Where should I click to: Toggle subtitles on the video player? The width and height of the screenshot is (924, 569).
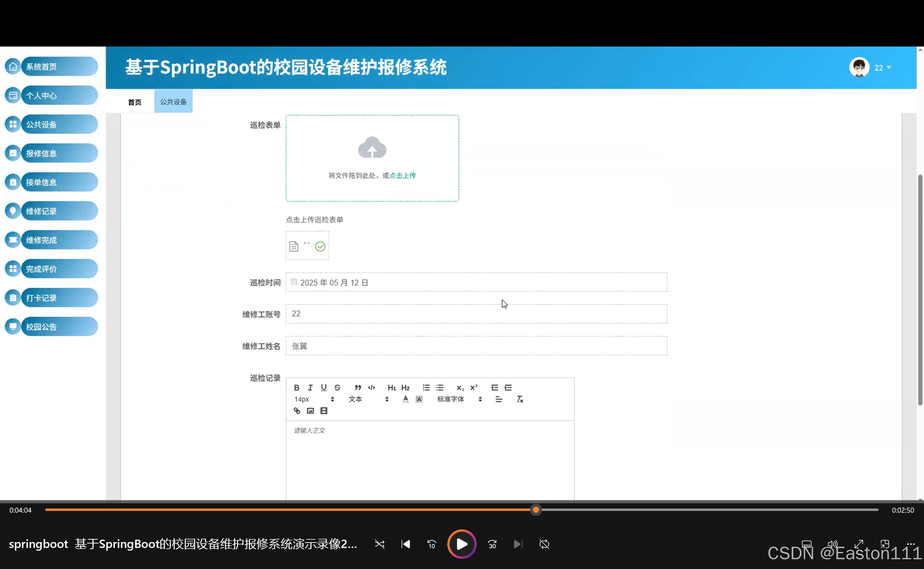coord(807,544)
